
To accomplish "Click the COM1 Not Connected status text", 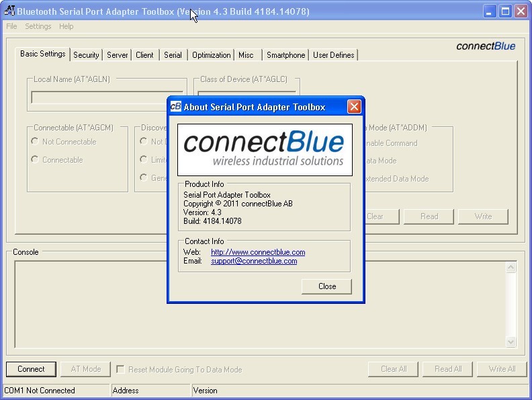I will coord(40,391).
